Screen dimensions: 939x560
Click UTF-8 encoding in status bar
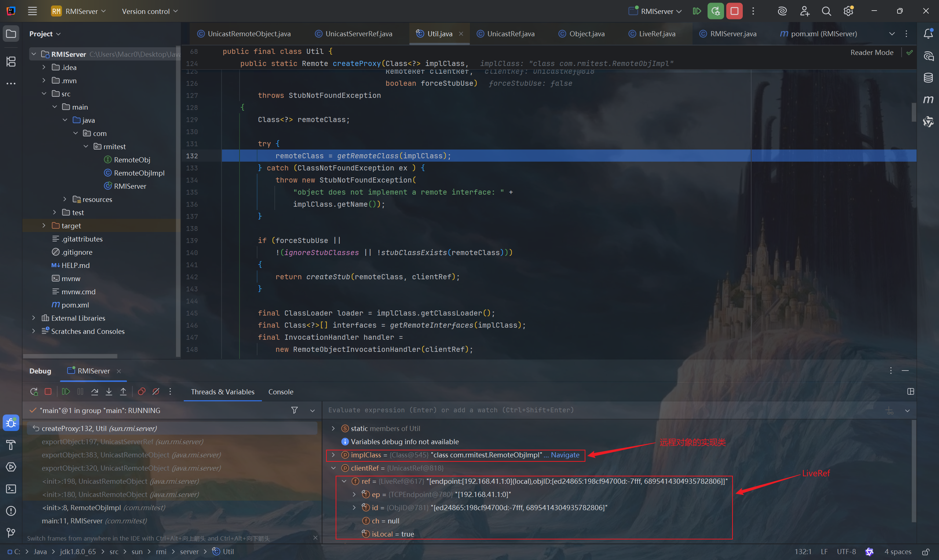pos(846,552)
